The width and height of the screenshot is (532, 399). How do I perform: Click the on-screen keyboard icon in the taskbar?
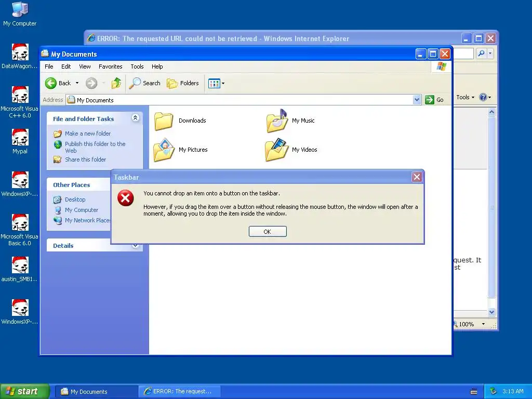tap(474, 392)
